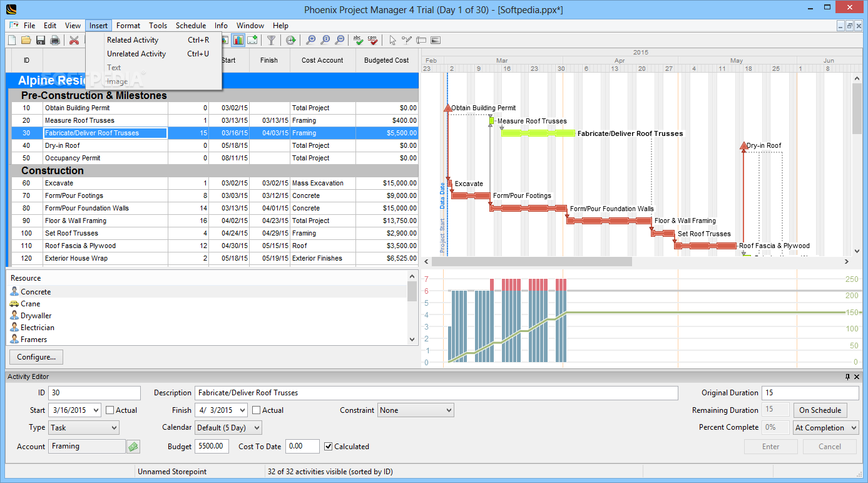Click the cost account money icon next to Framing
The height and width of the screenshot is (483, 868).
click(133, 447)
